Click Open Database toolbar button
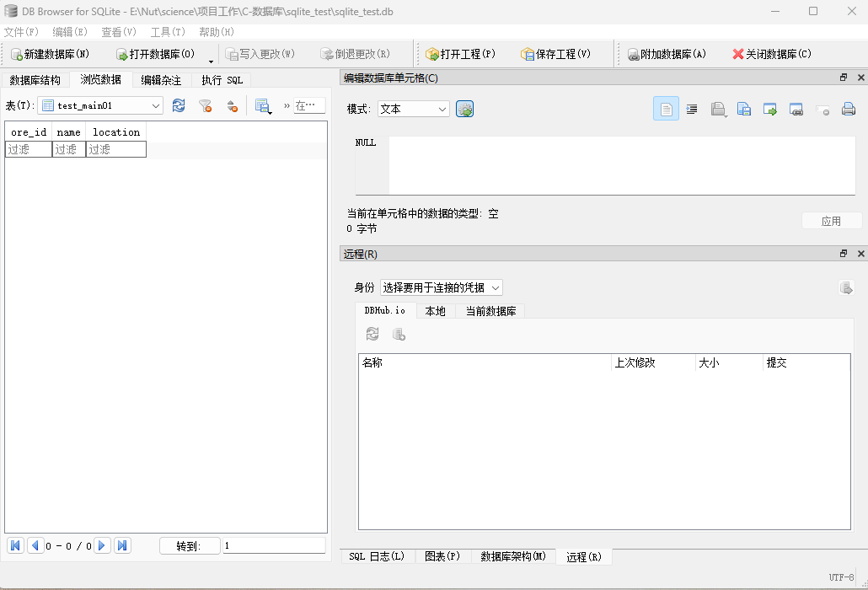Image resolution: width=868 pixels, height=590 pixels. point(156,54)
